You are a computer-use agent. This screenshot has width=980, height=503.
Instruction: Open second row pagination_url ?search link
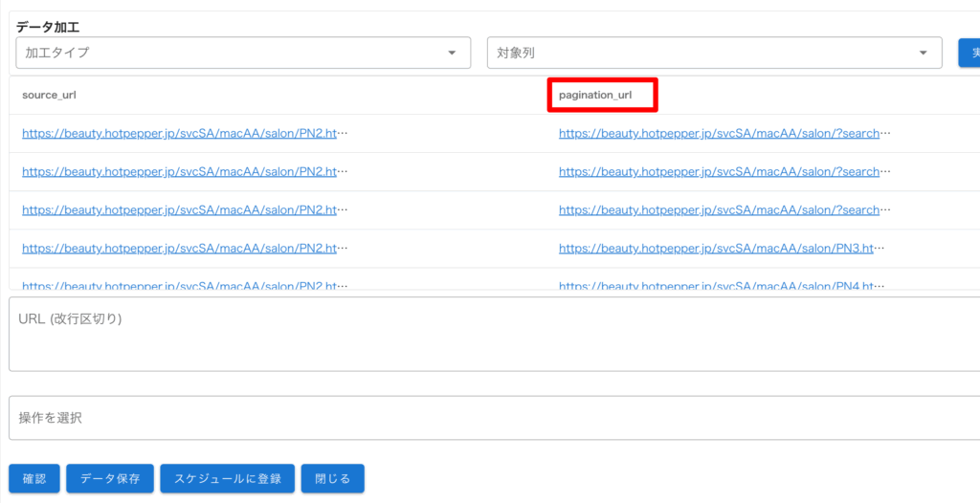724,171
